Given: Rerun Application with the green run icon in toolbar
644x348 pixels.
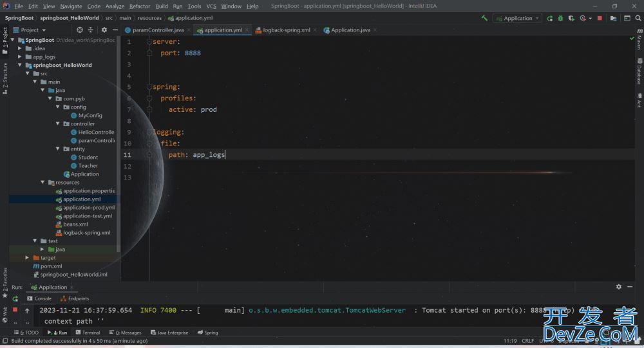Looking at the screenshot, I should [549, 18].
